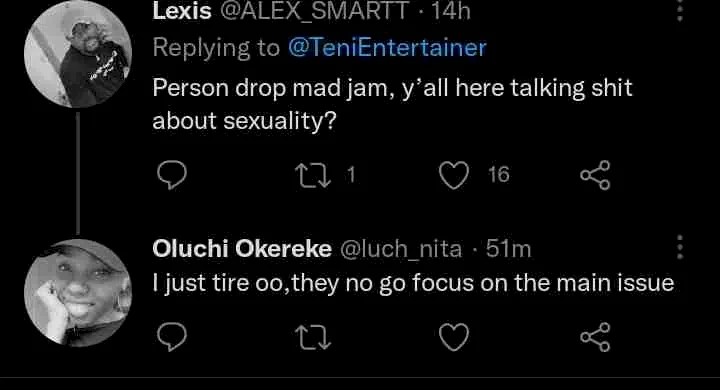
Task: Share Oluchi Okereke's tweet
Action: point(595,337)
